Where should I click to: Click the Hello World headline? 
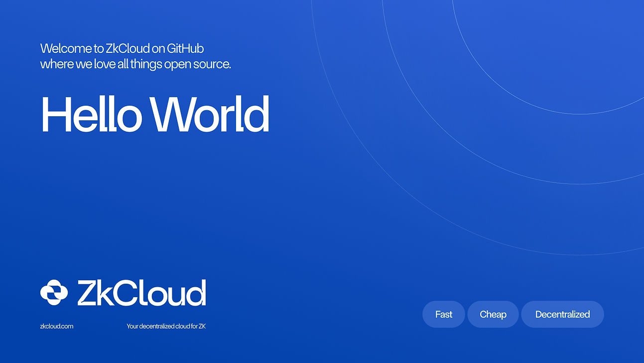click(155, 114)
